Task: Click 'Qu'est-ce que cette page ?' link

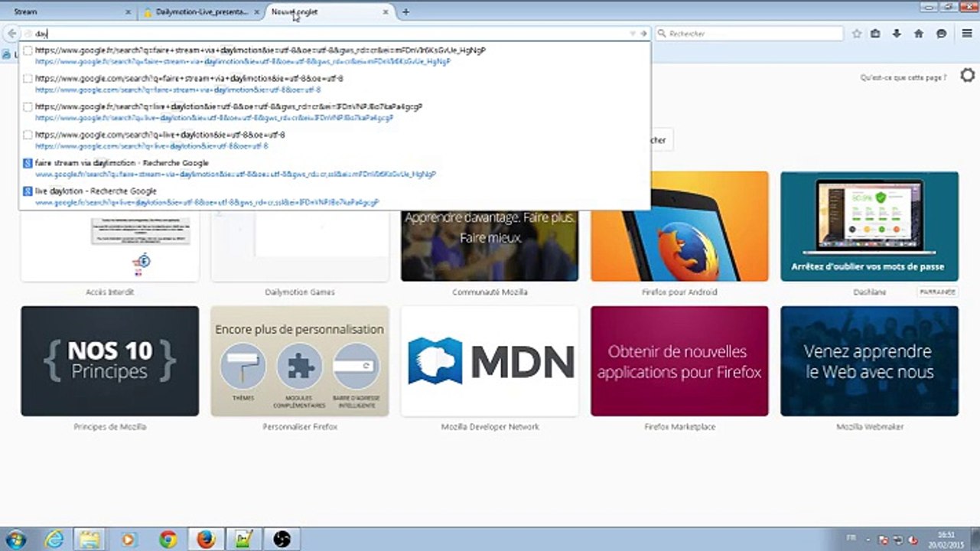Action: click(903, 77)
